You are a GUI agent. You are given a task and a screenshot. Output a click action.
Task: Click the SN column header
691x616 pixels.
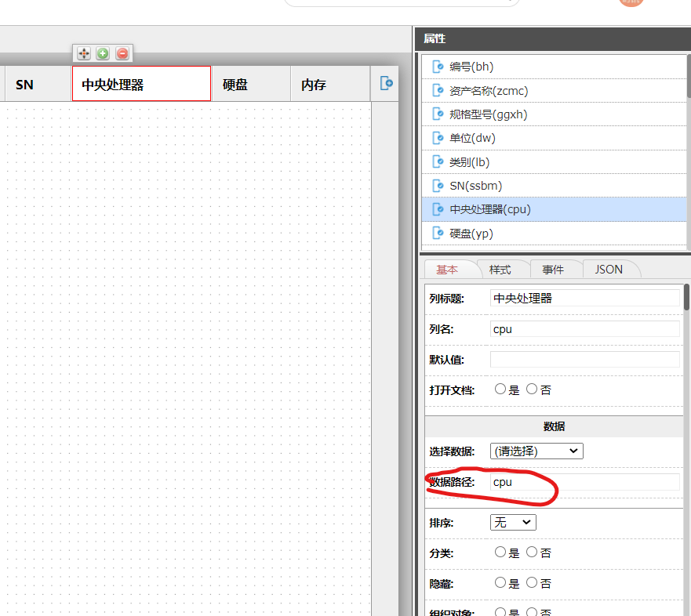pyautogui.click(x=38, y=84)
